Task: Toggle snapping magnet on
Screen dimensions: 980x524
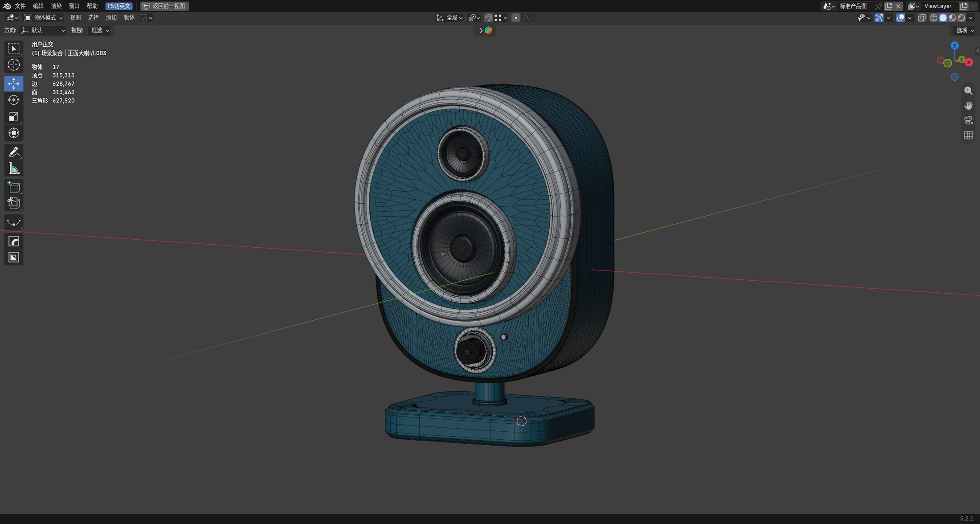Action: 489,18
